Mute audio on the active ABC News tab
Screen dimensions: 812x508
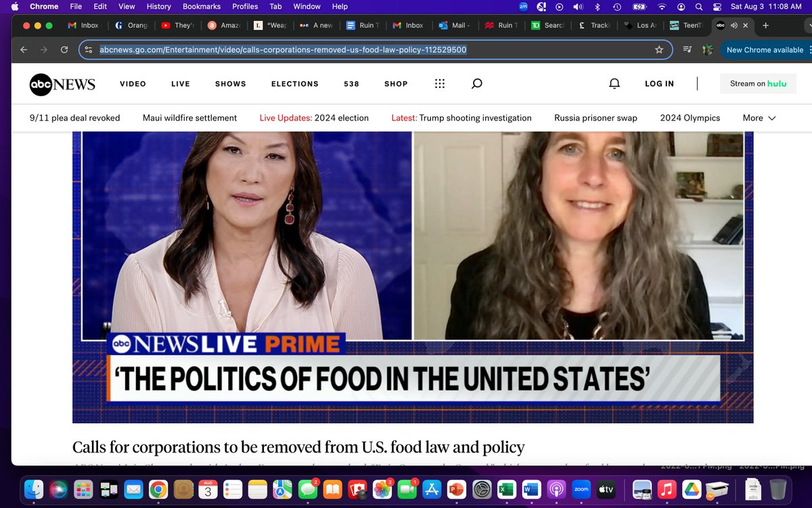point(734,25)
